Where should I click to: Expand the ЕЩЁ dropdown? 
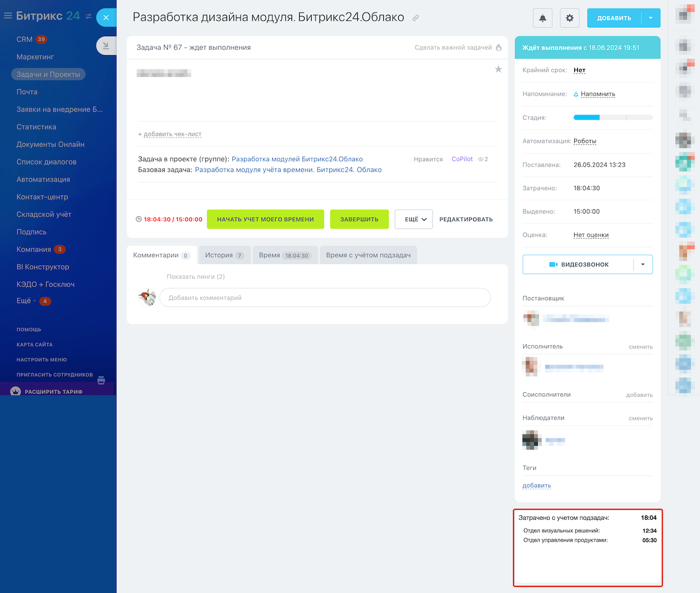(x=414, y=219)
